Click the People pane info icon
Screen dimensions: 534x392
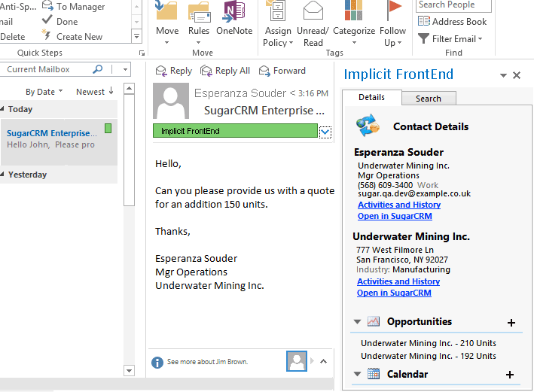click(x=157, y=363)
